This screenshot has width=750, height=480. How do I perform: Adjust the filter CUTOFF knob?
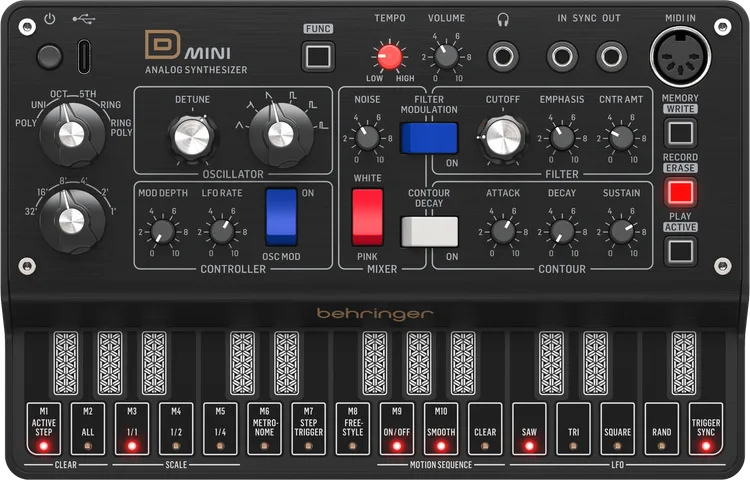click(x=502, y=138)
